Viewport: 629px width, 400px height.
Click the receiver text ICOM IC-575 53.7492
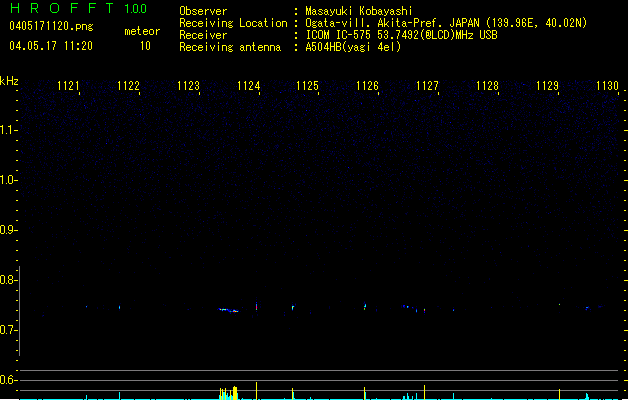tap(401, 35)
